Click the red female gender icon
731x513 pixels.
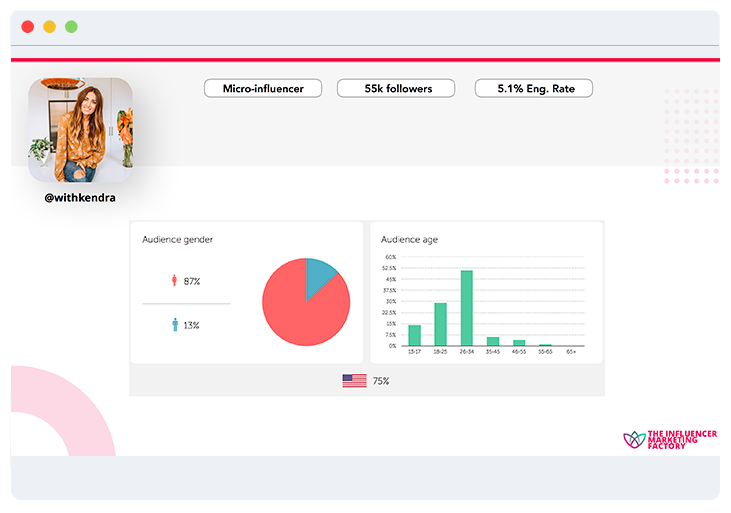174,280
